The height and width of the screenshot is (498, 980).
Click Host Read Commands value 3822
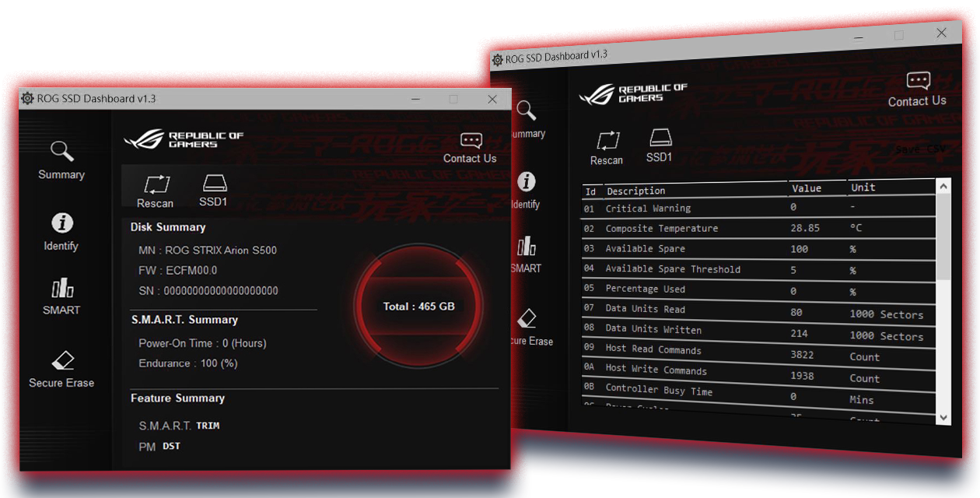[802, 354]
